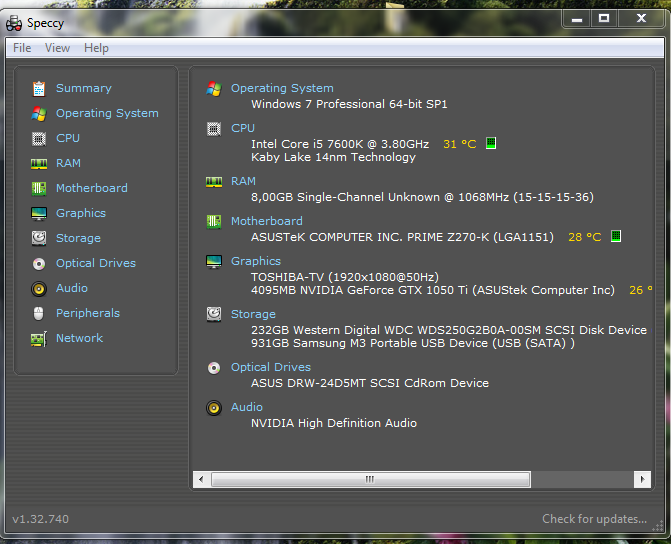The image size is (671, 544).
Task: Select Audio in the sidebar
Action: click(72, 288)
